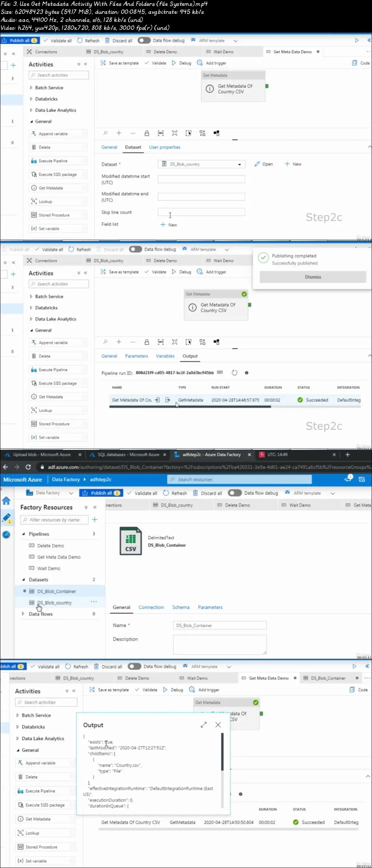Click the Description text area
The height and width of the screenshot is (868, 372).
pos(220,645)
